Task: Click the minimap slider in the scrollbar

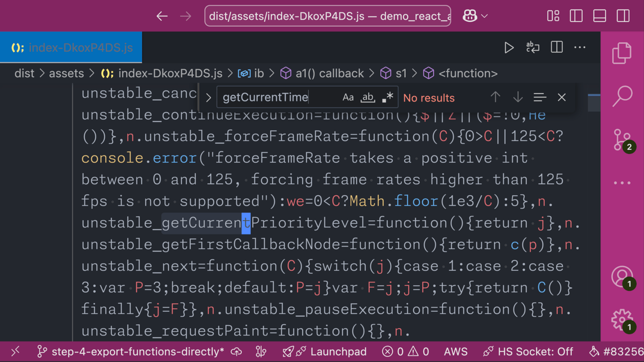Action: click(x=594, y=102)
